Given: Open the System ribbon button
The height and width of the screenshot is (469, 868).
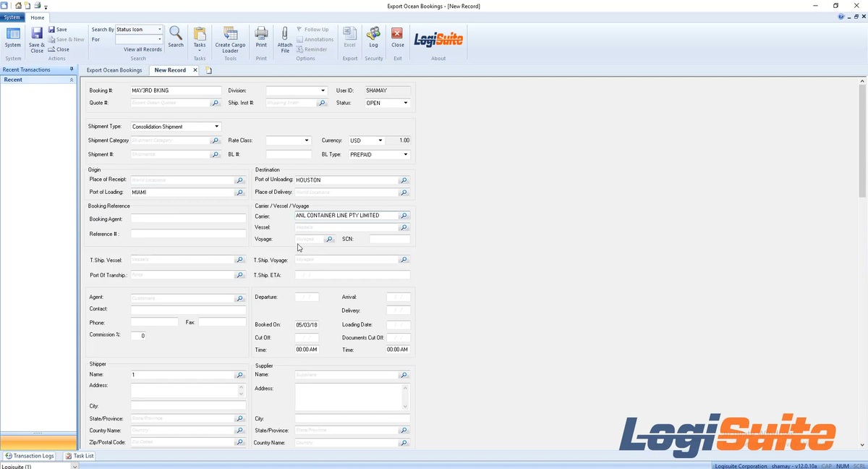Looking at the screenshot, I should 13,38.
